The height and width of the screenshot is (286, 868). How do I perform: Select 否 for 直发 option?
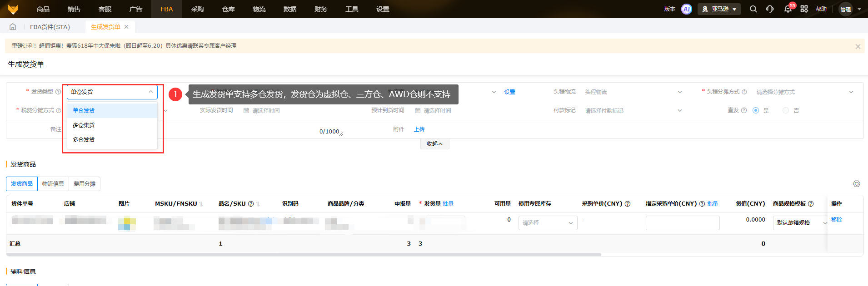[786, 110]
